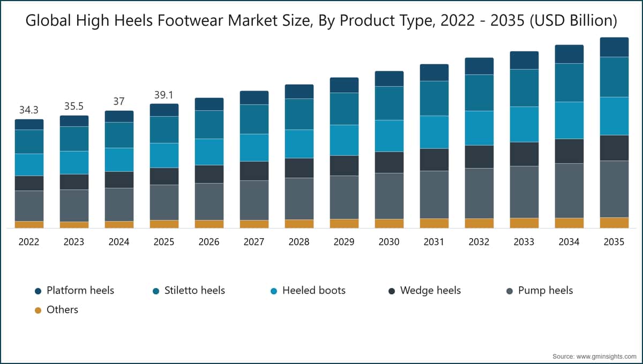This screenshot has width=643, height=364.
Task: Click the chart title text
Action: (322, 21)
